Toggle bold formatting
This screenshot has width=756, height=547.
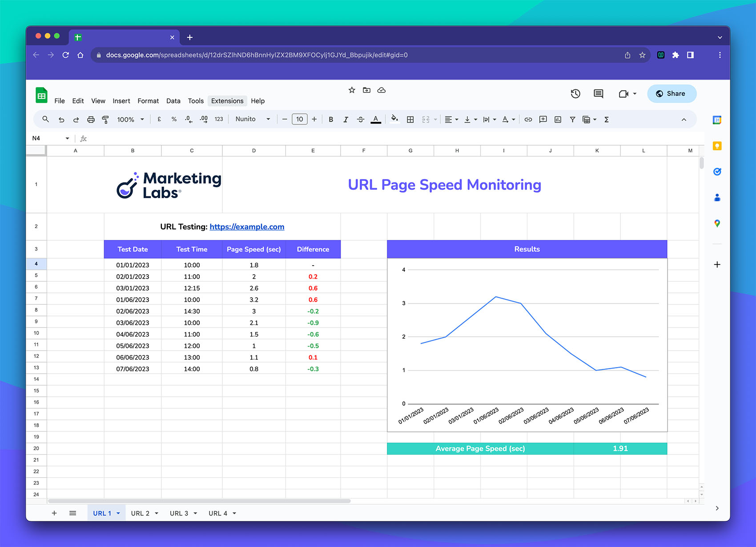click(x=331, y=119)
